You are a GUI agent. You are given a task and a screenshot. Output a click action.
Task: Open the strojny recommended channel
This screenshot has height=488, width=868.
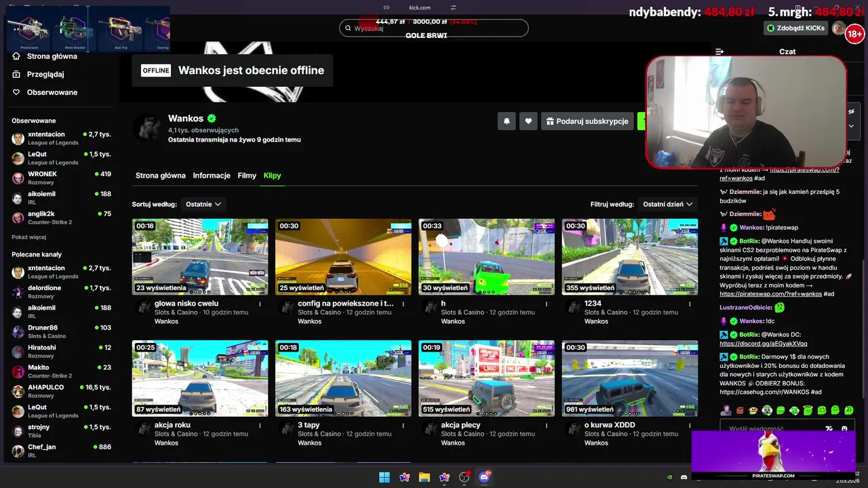click(x=61, y=430)
